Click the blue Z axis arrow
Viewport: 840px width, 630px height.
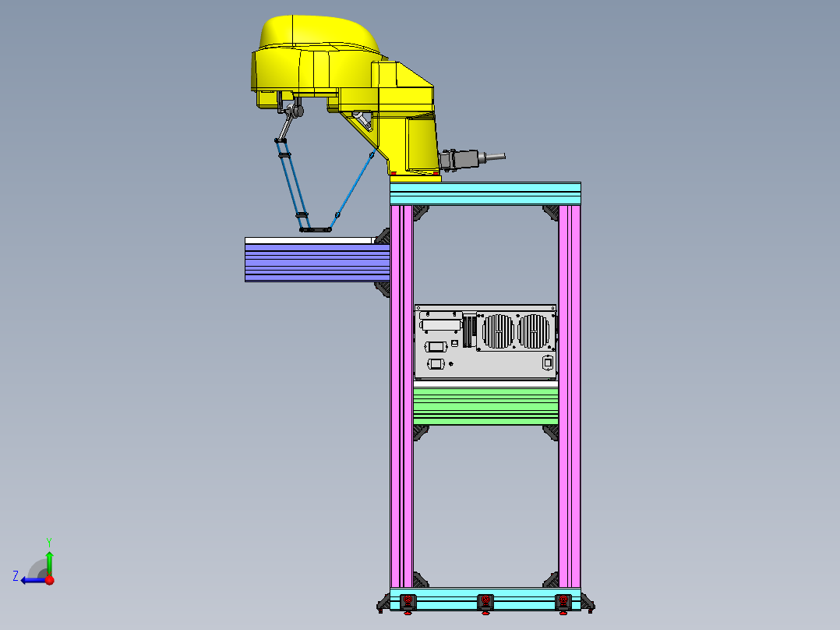click(31, 580)
